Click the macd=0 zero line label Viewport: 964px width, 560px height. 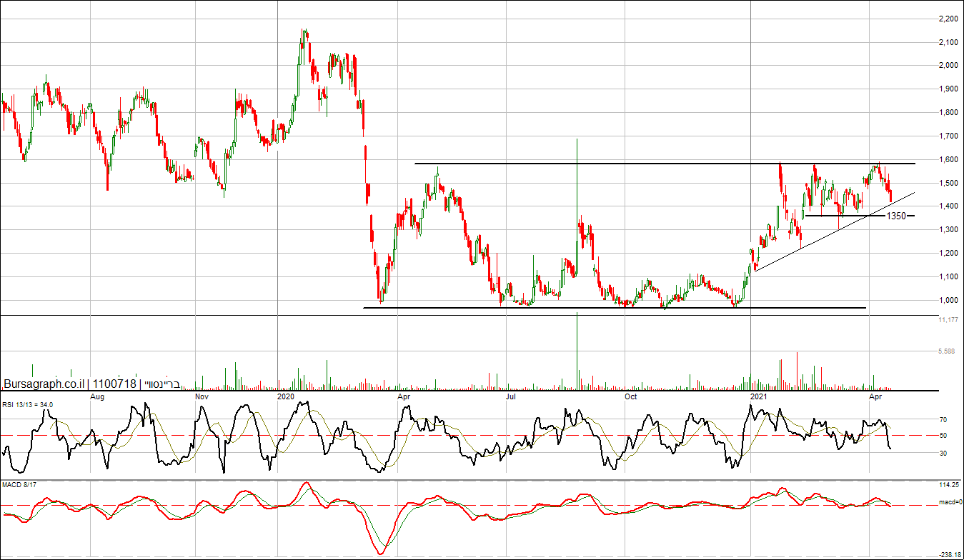coord(949,503)
